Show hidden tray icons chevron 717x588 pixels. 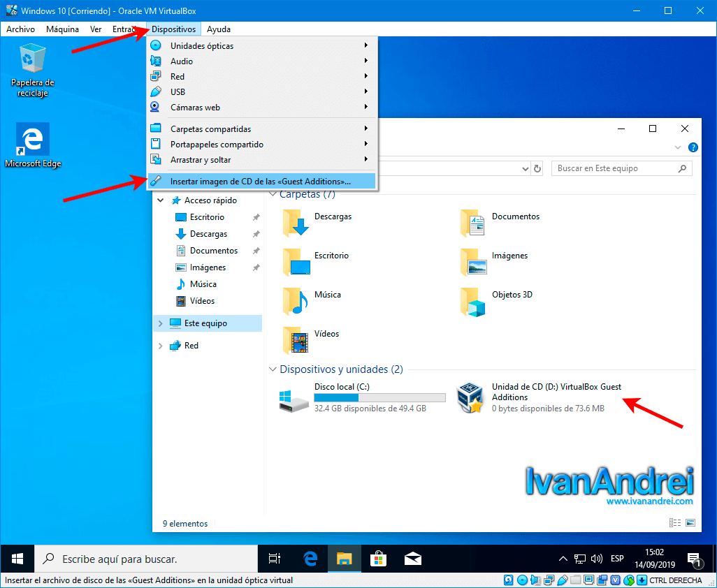click(563, 558)
